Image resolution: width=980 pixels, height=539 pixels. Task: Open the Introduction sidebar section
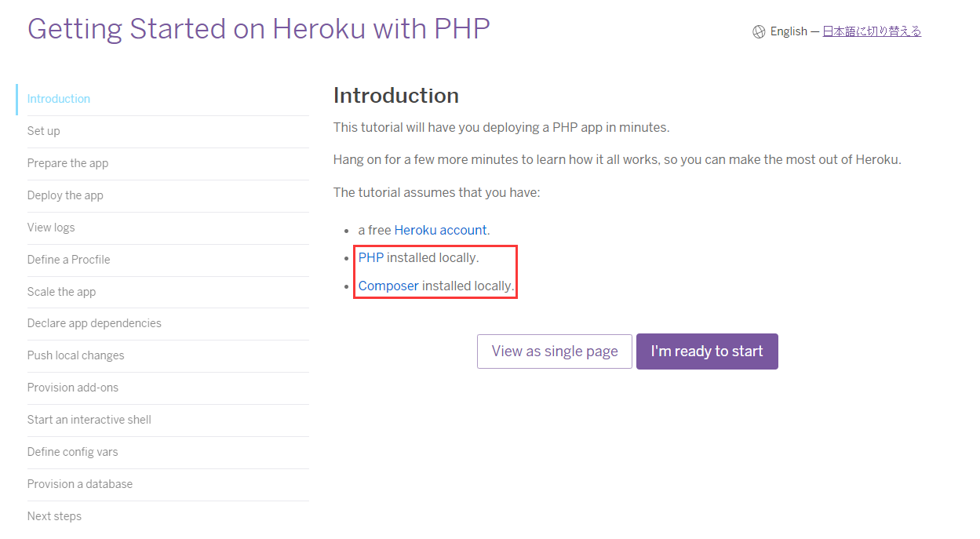click(59, 99)
